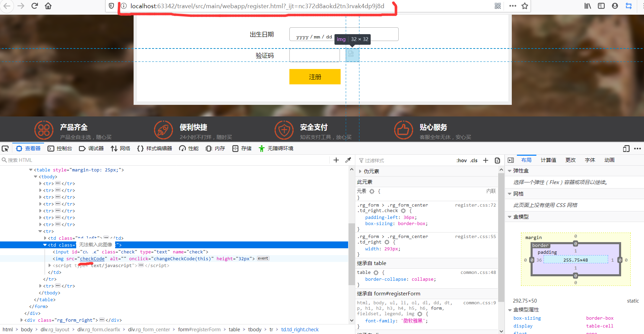644x334 pixels.
Task: Open the Network tab
Action: (121, 149)
